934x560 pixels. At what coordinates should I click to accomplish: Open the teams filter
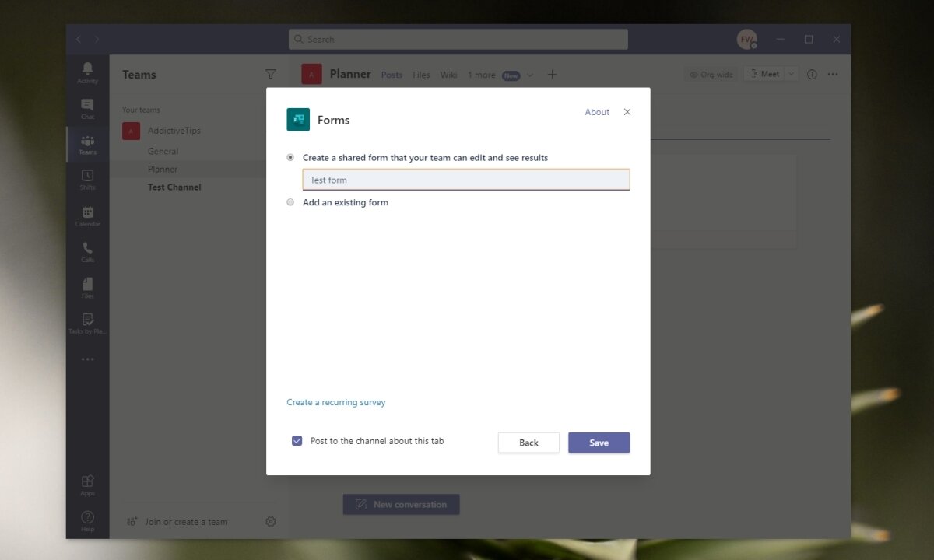tap(270, 74)
